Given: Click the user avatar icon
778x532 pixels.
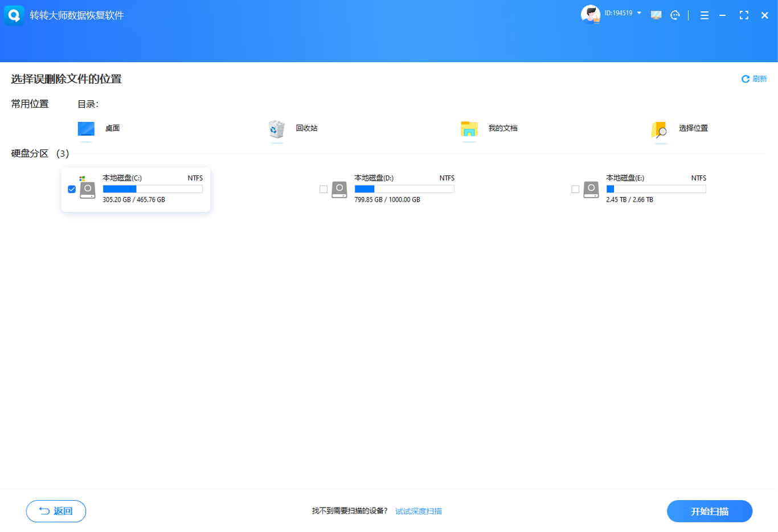Looking at the screenshot, I should point(590,15).
